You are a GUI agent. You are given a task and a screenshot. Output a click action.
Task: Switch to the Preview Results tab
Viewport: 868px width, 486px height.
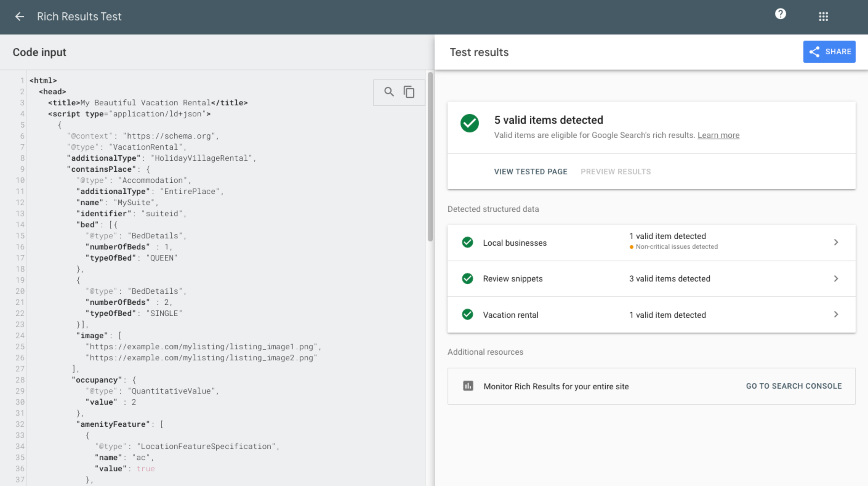(x=615, y=172)
